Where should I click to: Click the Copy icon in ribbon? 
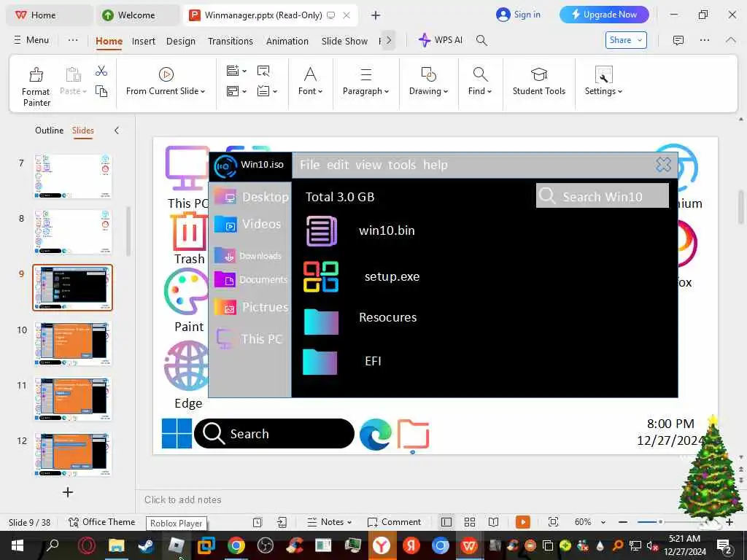(101, 91)
